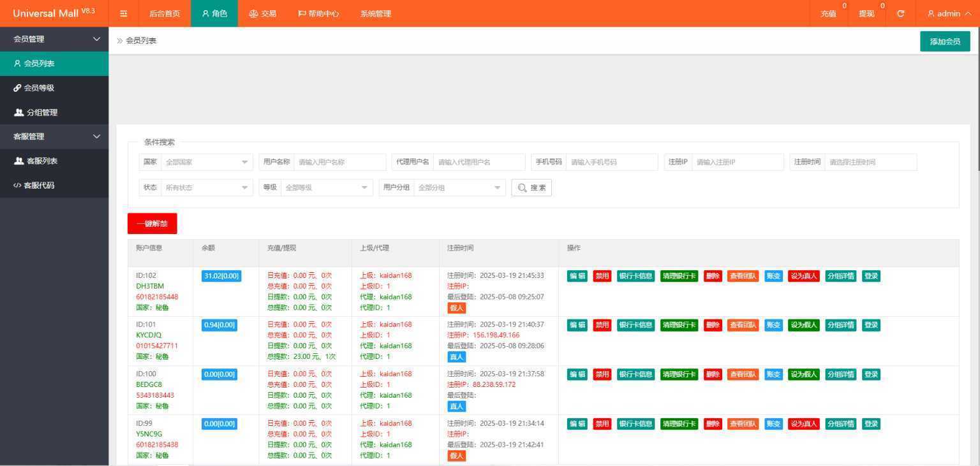This screenshot has height=466, width=980.
Task: Focus the 注册IP input field
Action: (x=738, y=162)
